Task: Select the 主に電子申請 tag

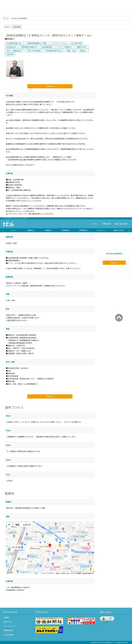Action: pos(76,43)
